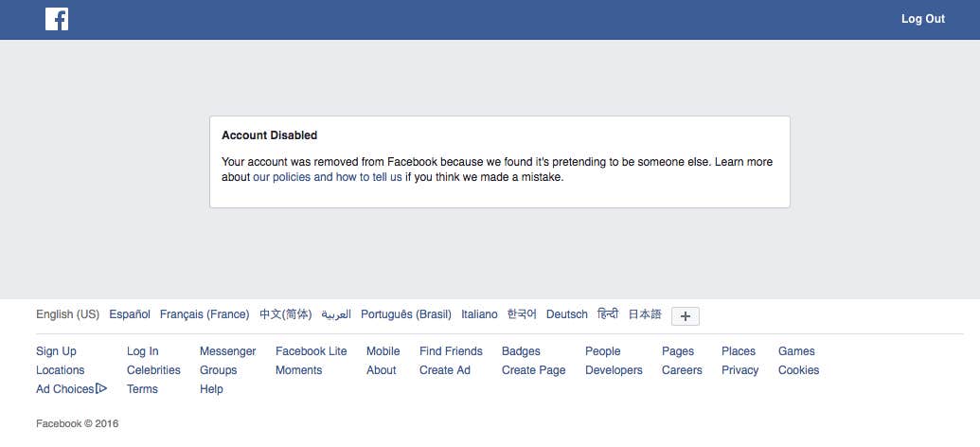Click the Developers footer link
The image size is (980, 447).
click(x=614, y=370)
